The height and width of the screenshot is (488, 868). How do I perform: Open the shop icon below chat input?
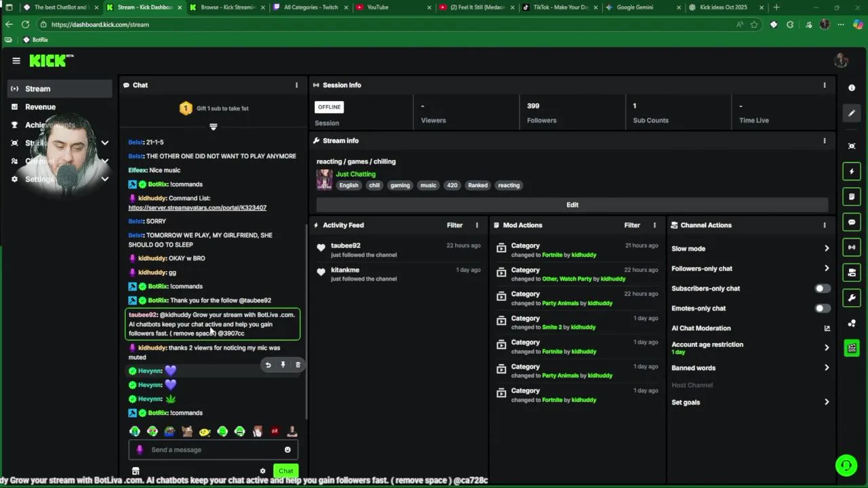coord(136,471)
